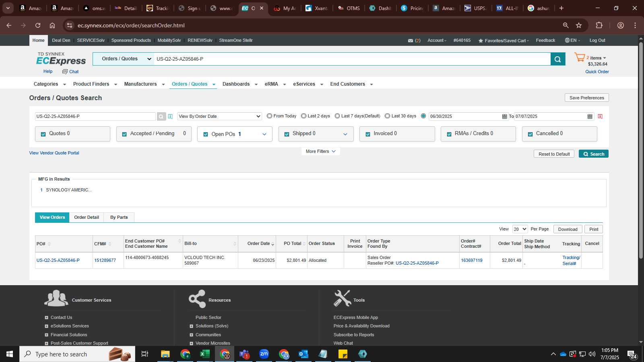Open Outlook from the taskbar
644x362 pixels.
(x=303, y=354)
